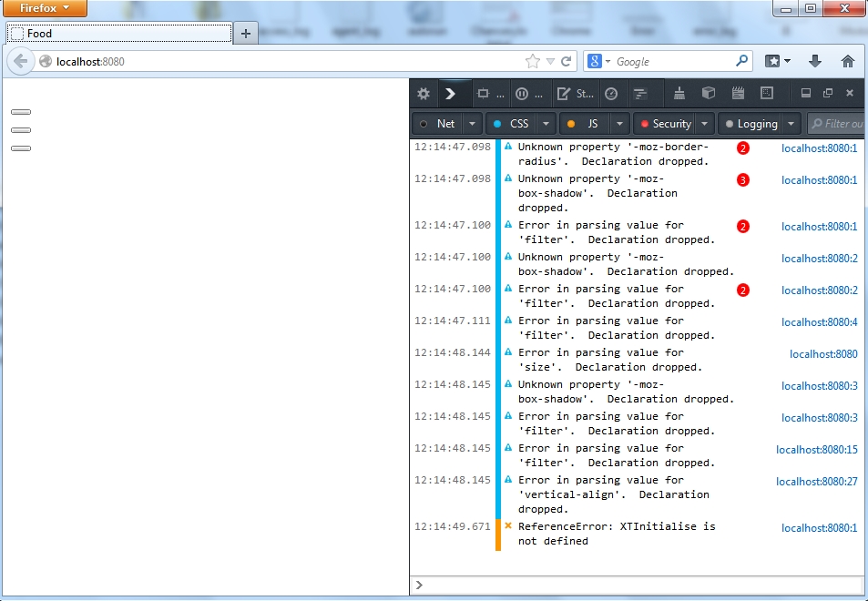Select the Food tab

[119, 34]
